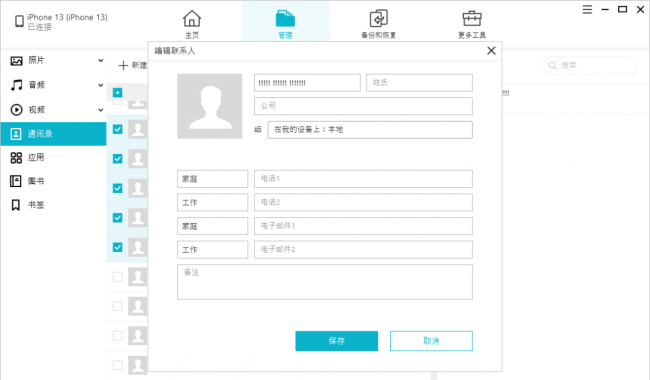Screen dimensions: 650x380
Task: Open 图书 in the sidebar
Action: (x=53, y=181)
